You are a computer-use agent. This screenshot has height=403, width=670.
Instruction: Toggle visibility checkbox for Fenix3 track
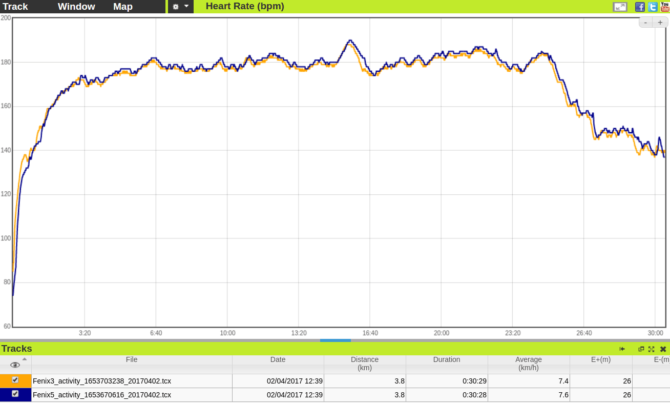click(x=15, y=380)
